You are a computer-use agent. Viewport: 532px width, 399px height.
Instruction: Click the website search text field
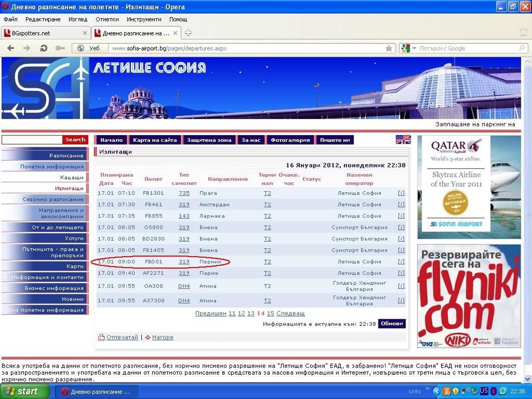[x=32, y=140]
